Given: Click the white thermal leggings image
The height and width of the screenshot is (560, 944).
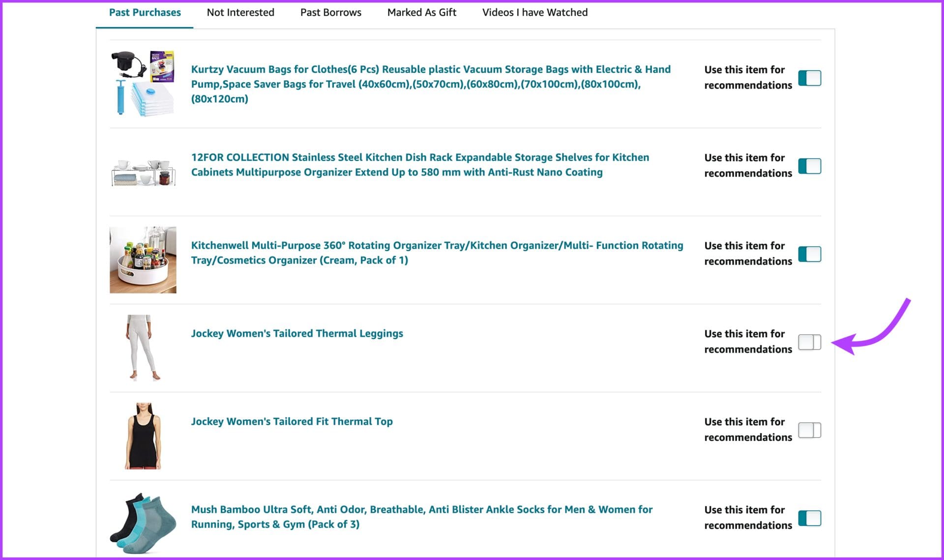Looking at the screenshot, I should (x=143, y=348).
